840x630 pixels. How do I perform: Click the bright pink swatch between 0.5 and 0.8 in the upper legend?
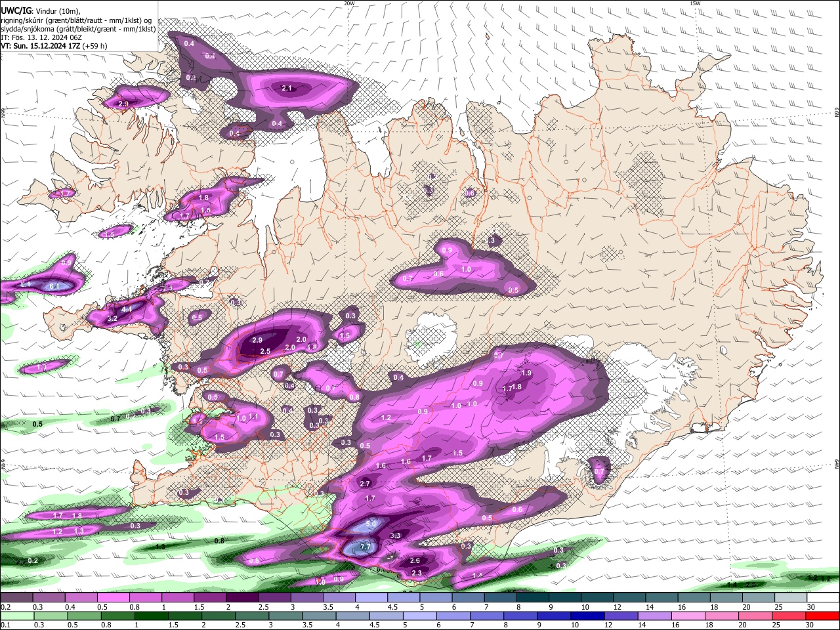coord(113,598)
